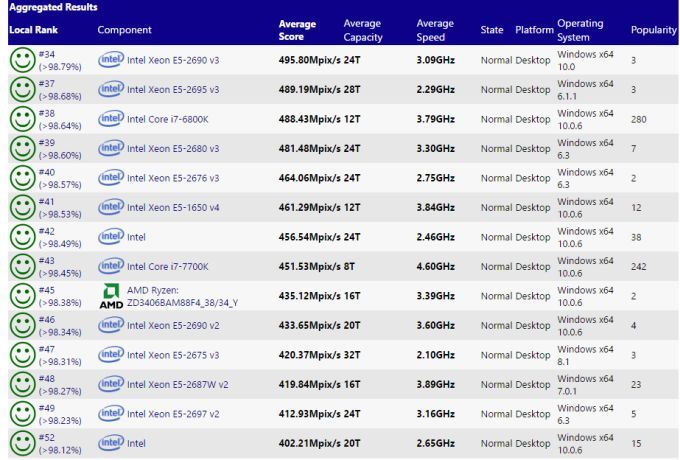The height and width of the screenshot is (460, 680).
Task: Click the Intel logo beside Xeon E5-2675 v3
Action: (x=111, y=354)
